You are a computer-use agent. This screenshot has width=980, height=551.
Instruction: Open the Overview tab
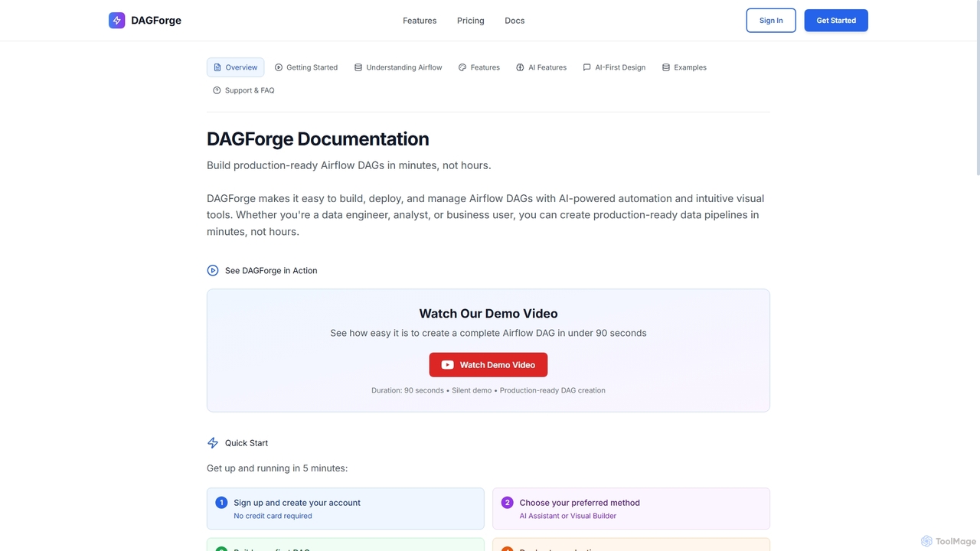[235, 67]
